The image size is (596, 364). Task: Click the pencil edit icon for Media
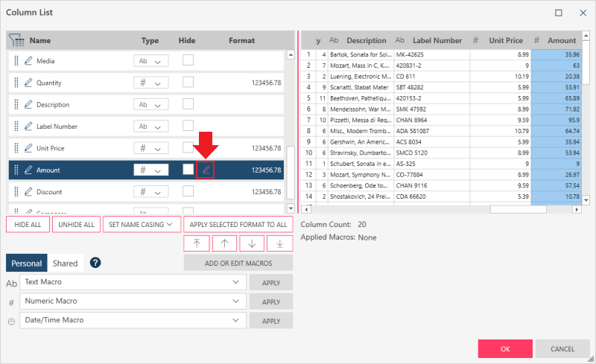(28, 61)
